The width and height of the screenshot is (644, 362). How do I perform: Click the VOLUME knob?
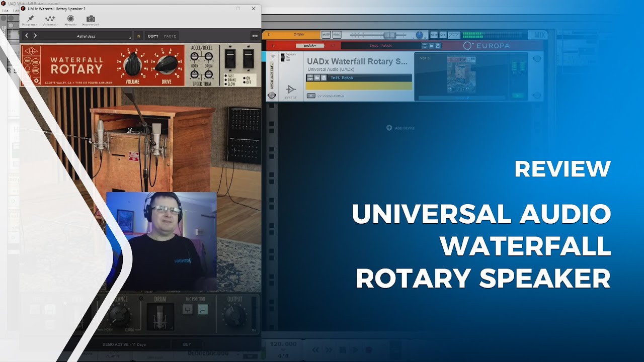pyautogui.click(x=132, y=63)
